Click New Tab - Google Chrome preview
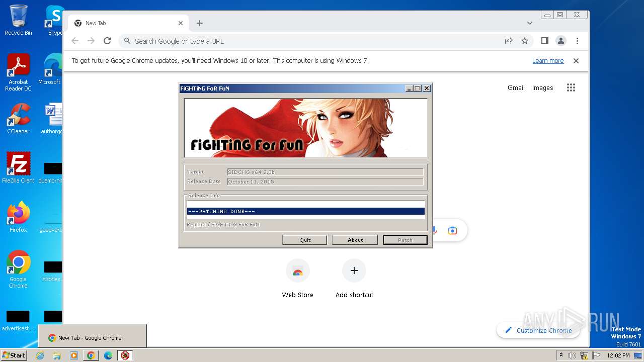 click(93, 336)
